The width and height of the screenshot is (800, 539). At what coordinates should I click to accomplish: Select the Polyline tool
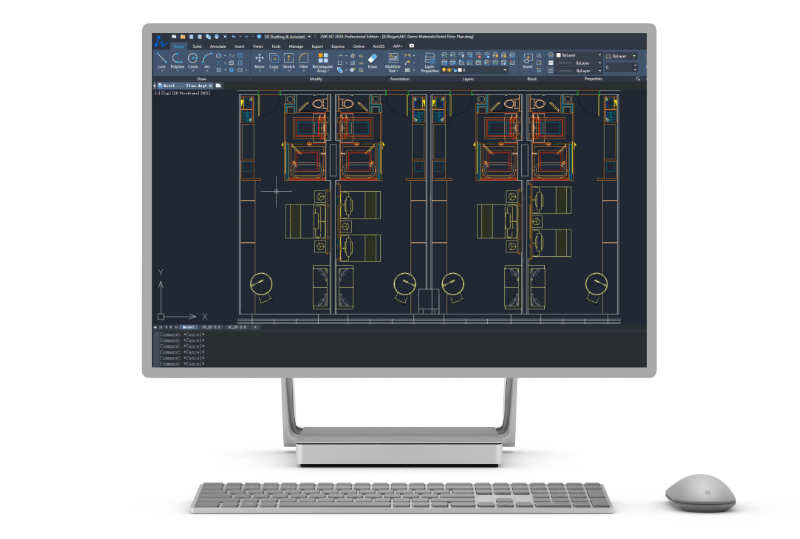pyautogui.click(x=177, y=59)
